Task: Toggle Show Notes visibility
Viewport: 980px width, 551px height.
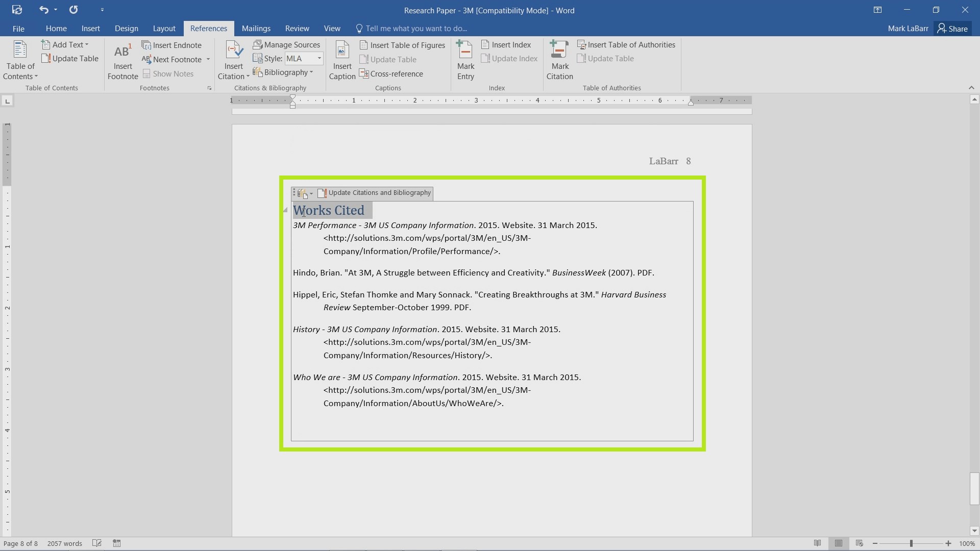Action: (169, 73)
